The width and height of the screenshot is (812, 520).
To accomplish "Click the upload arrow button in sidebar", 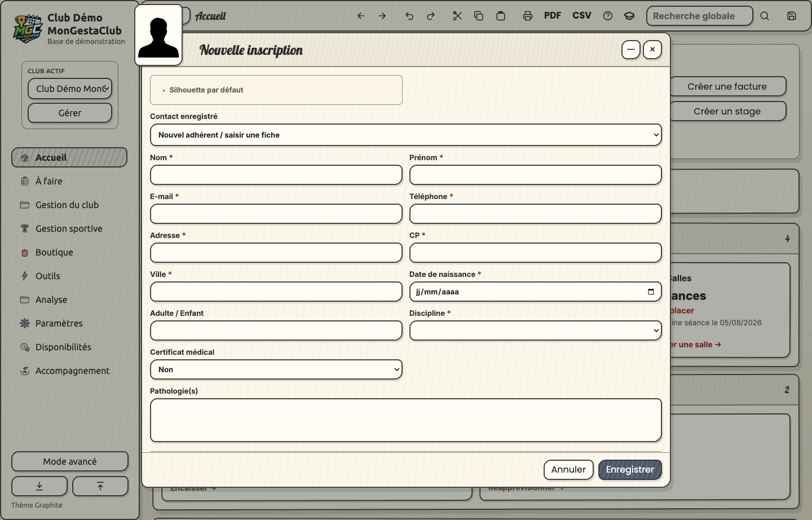I will (100, 486).
